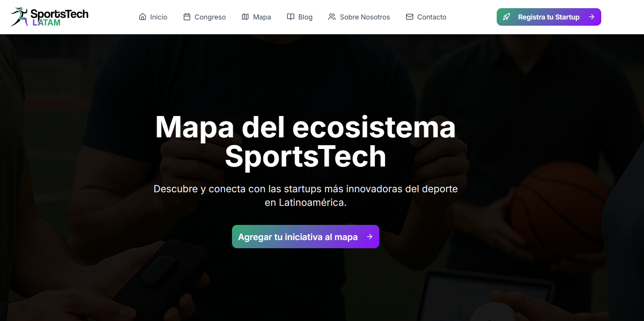Screen dimensions: 644x321
Task: Click the home icon beside Inicio
Action: [143, 17]
